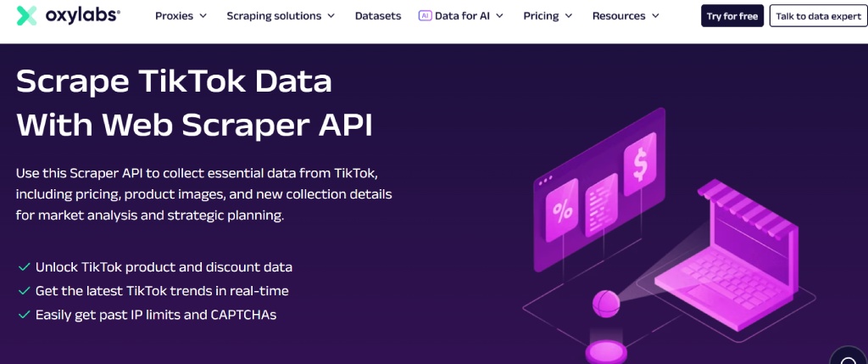Click the AI badge icon
Image resolution: width=868 pixels, height=364 pixels.
(426, 16)
